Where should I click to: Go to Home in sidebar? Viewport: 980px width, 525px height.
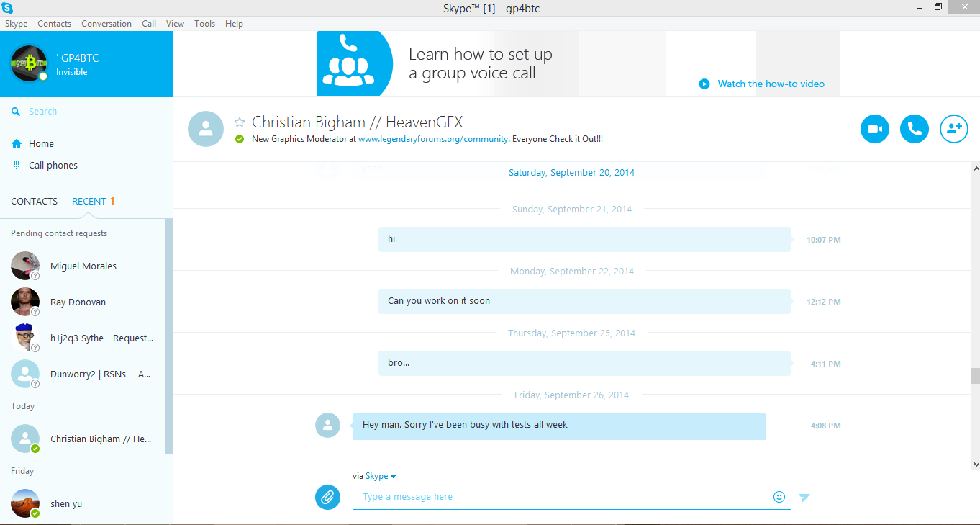41,144
